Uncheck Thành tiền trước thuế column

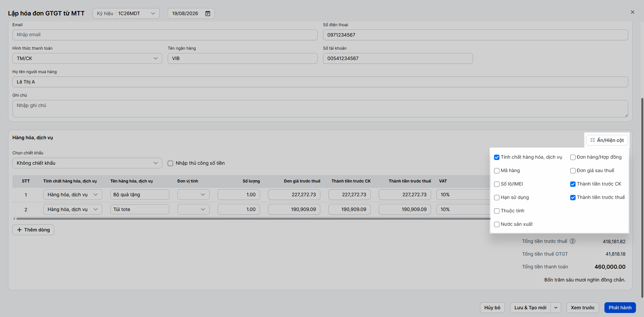coord(573,198)
